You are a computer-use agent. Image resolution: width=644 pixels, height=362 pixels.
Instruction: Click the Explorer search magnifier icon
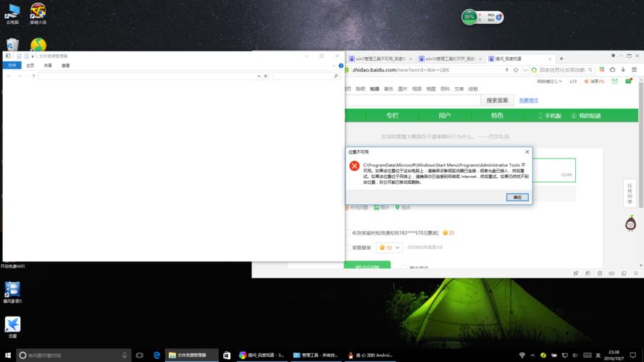[x=335, y=76]
